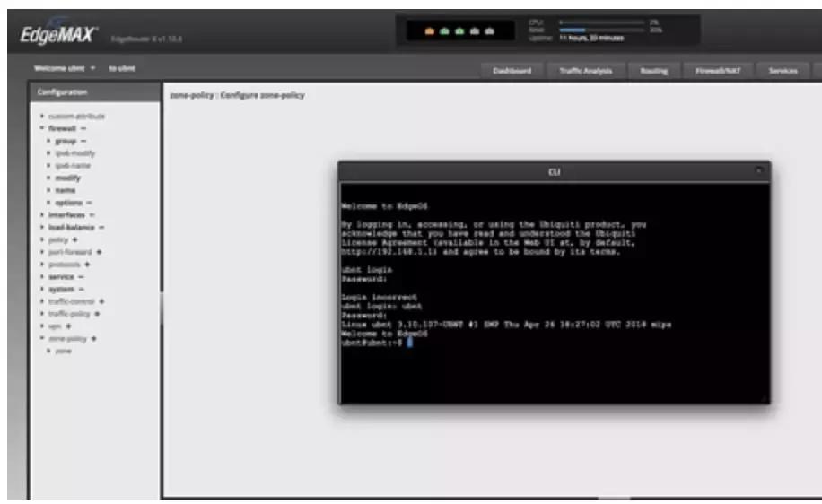Screen dimensions: 822x504
Task: Click the CLI window resize grip
Action: (x=765, y=399)
